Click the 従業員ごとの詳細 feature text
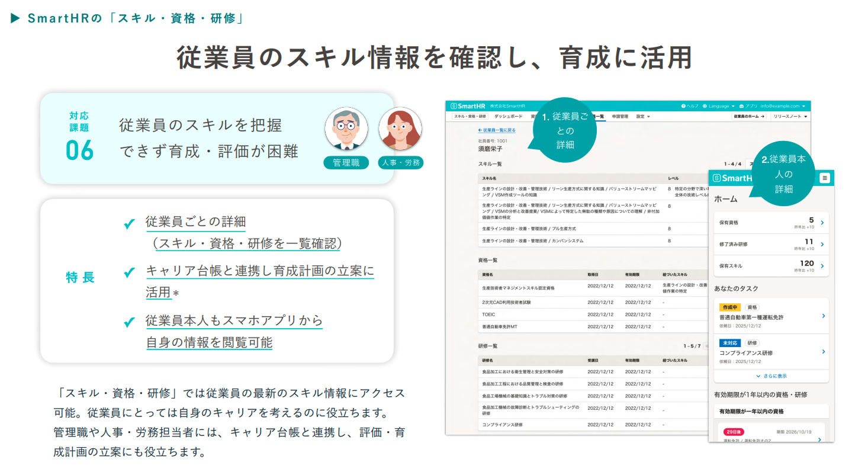Image resolution: width=868 pixels, height=475 pixels. 195,222
